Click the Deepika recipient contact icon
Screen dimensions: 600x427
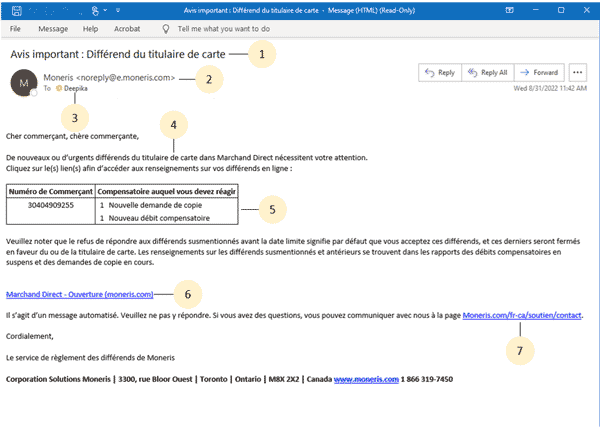click(x=59, y=88)
